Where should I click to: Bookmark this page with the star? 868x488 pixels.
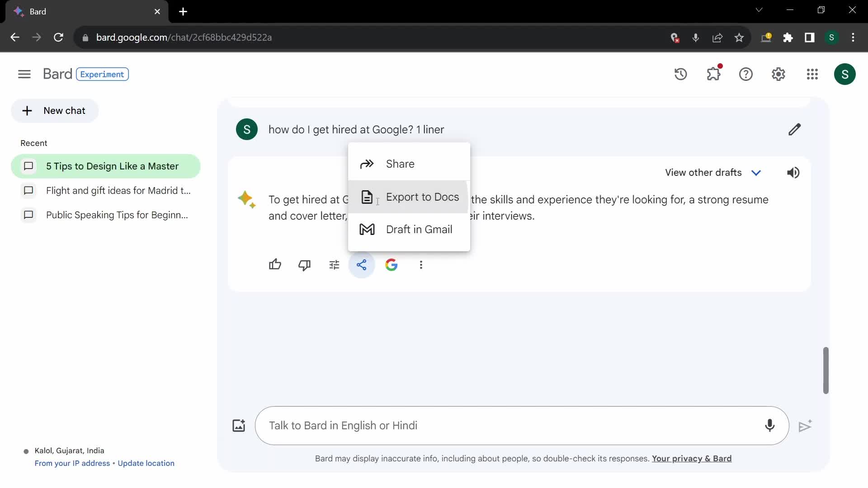tap(739, 38)
